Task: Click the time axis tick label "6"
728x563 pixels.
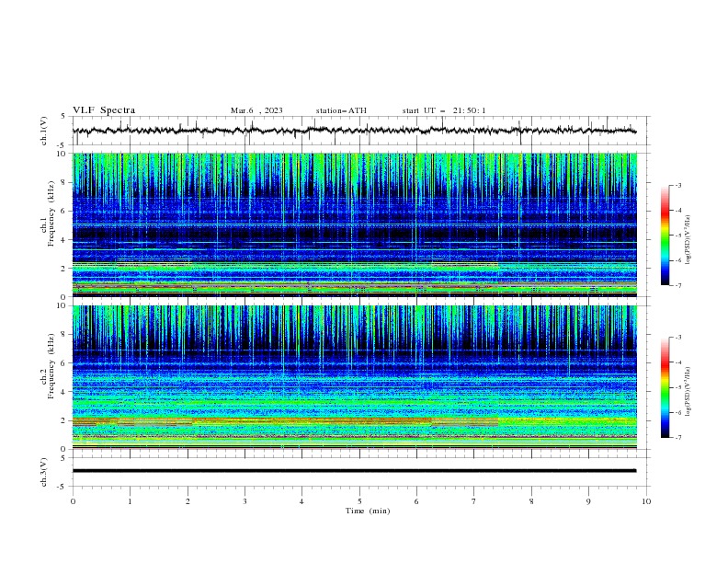Action: 417,501
